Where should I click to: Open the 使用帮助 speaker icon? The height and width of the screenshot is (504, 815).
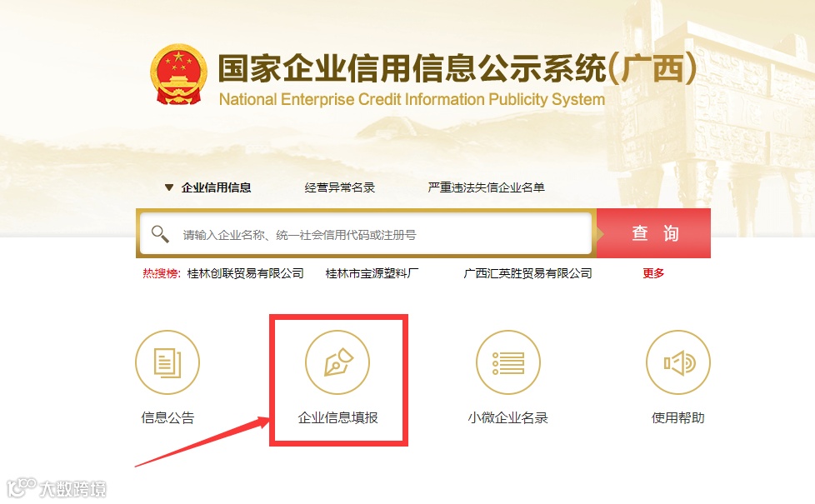click(x=678, y=362)
